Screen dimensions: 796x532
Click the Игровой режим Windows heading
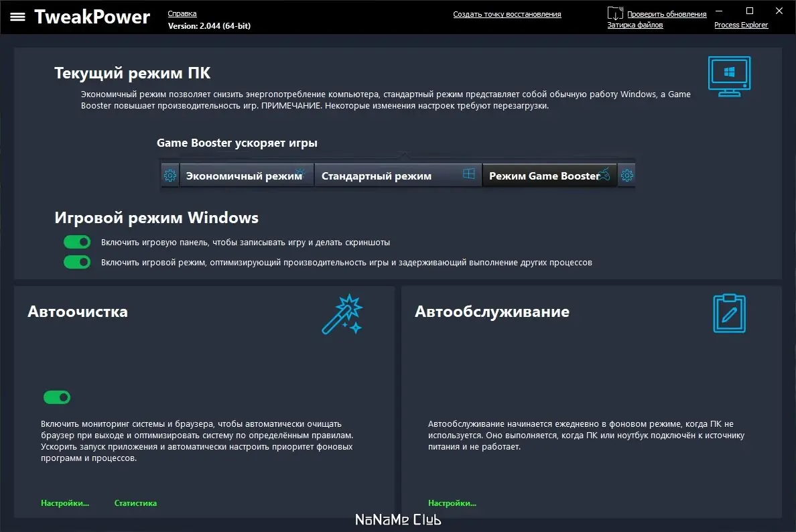pyautogui.click(x=156, y=218)
